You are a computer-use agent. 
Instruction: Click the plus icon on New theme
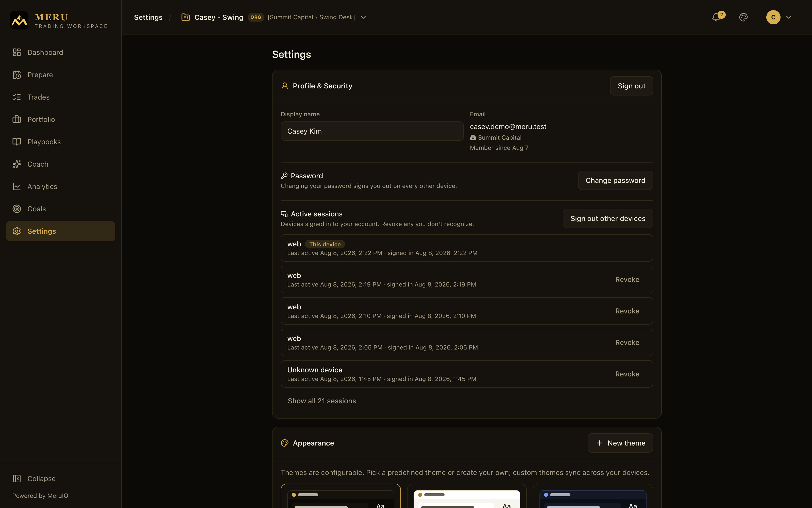tap(599, 443)
